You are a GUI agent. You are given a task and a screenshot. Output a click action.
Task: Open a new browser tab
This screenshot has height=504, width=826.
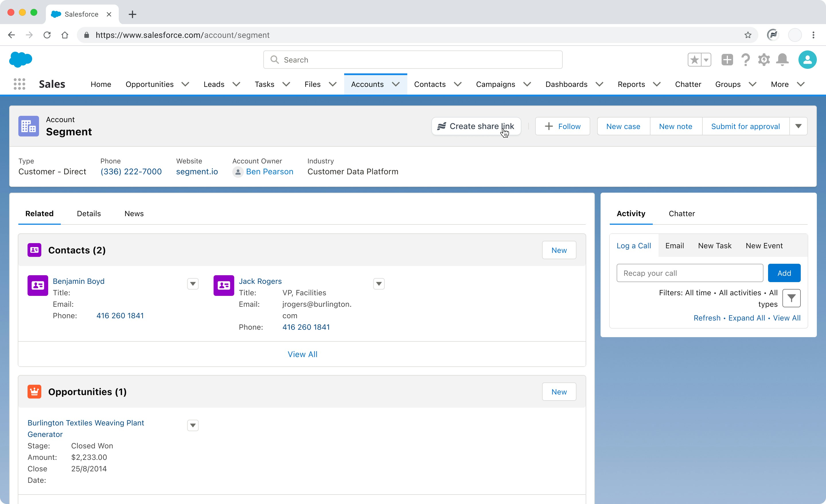click(x=133, y=14)
